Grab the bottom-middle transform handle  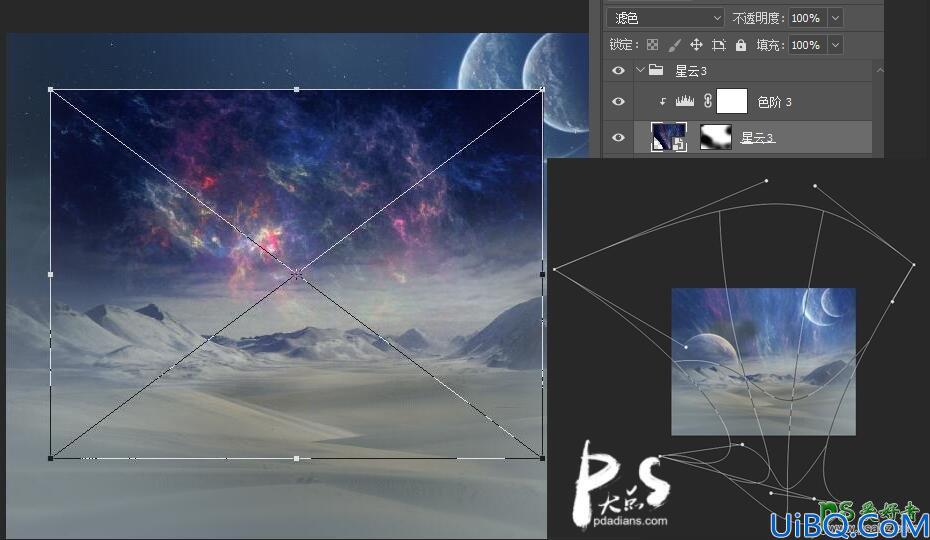point(297,458)
